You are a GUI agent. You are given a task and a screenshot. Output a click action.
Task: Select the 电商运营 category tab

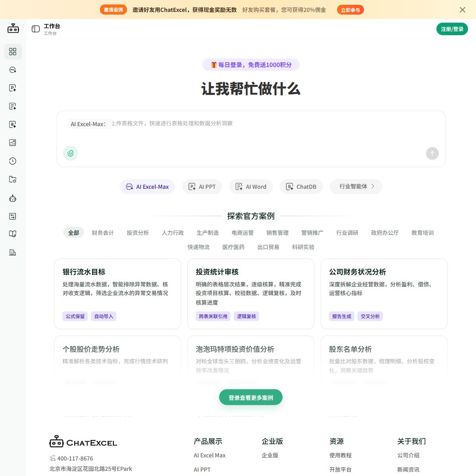pos(242,233)
